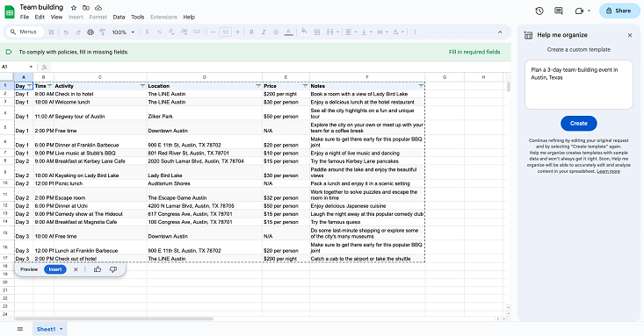This screenshot has height=336, width=644.
Task: Open the text color picker
Action: (x=289, y=32)
